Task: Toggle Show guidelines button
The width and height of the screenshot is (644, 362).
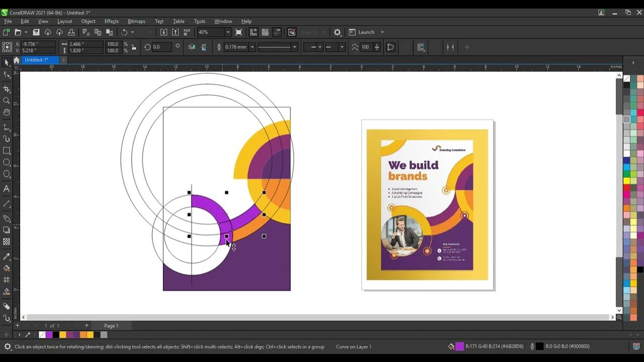Action: 277,32
